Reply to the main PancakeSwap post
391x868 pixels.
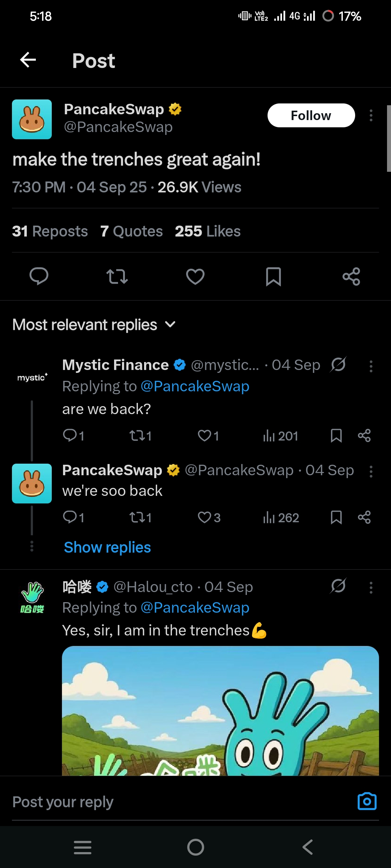click(x=39, y=277)
